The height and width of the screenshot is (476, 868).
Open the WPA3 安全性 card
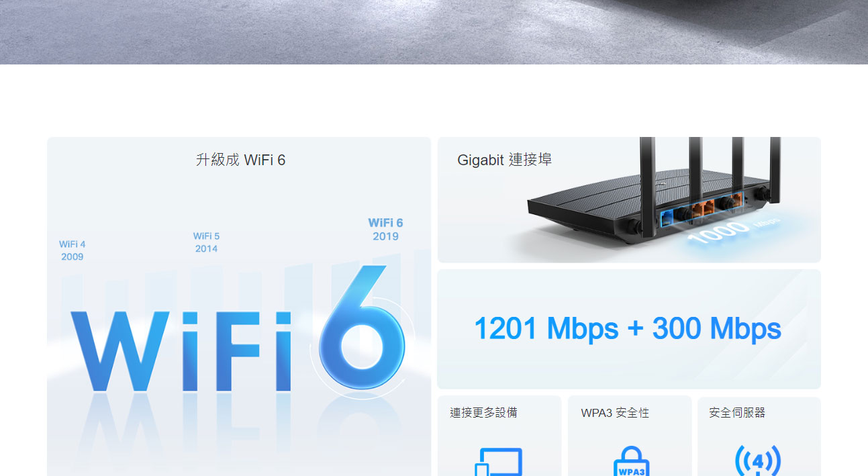coord(630,436)
